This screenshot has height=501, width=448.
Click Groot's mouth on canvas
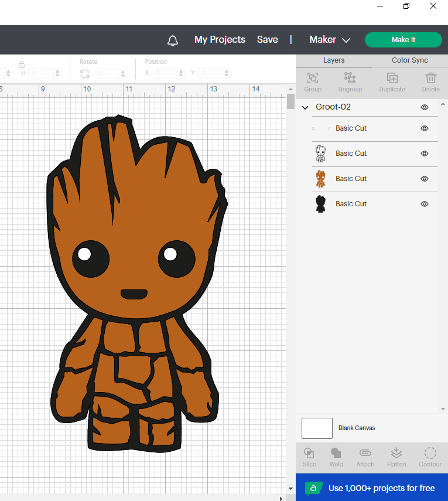click(134, 294)
